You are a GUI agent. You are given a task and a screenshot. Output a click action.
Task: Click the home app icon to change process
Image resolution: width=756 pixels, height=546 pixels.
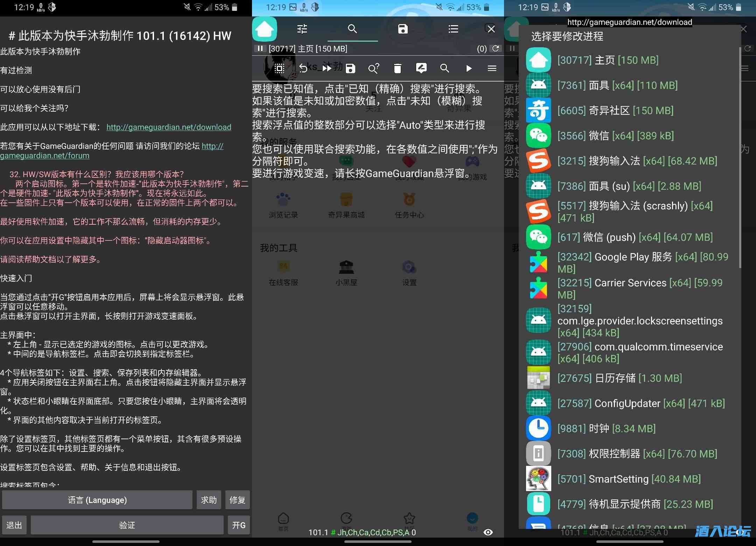point(265,29)
